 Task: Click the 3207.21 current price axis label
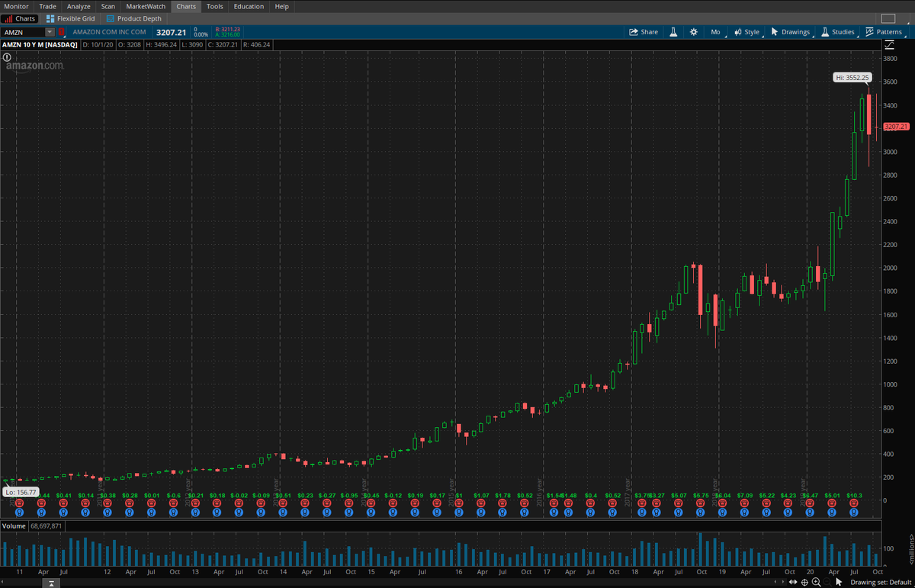pos(897,126)
